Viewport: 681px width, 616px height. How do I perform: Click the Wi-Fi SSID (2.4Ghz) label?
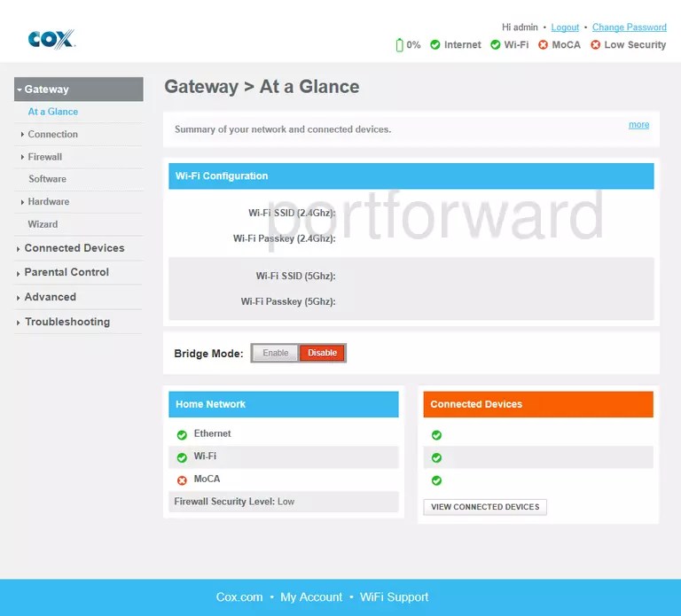[292, 213]
